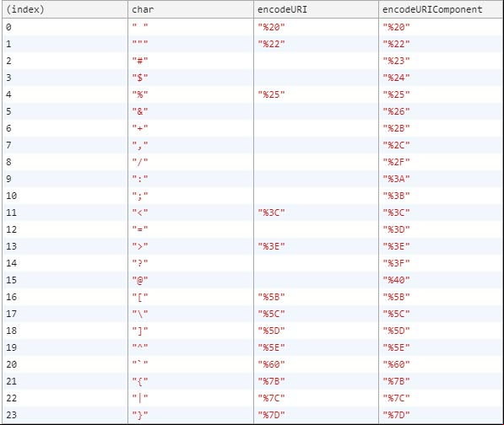The height and width of the screenshot is (425, 504).
Task: Click the encodeURIComponent column header
Action: [441, 9]
